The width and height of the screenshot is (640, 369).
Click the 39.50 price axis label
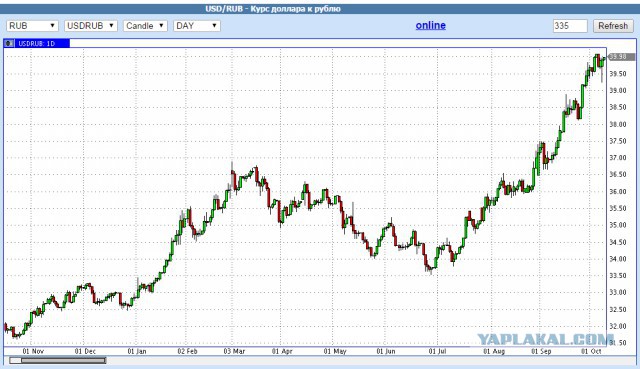click(618, 74)
